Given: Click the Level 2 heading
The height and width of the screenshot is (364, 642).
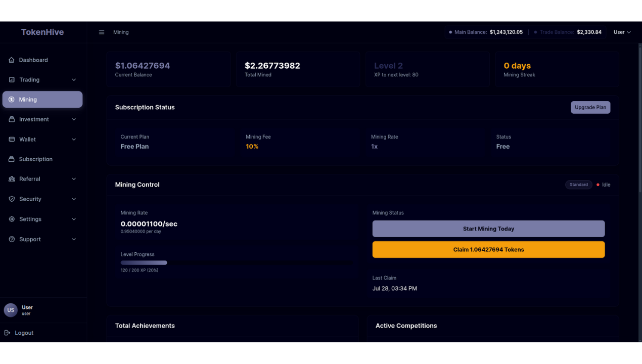Looking at the screenshot, I should point(388,66).
